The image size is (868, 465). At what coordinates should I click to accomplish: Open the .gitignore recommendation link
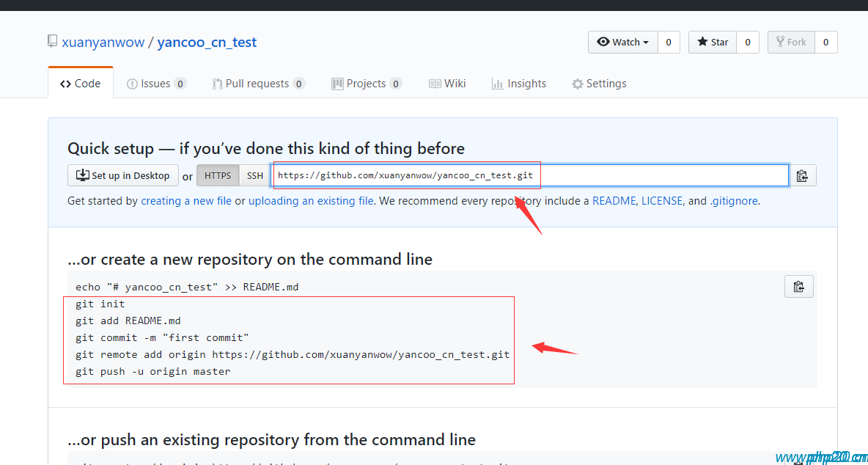(x=734, y=201)
